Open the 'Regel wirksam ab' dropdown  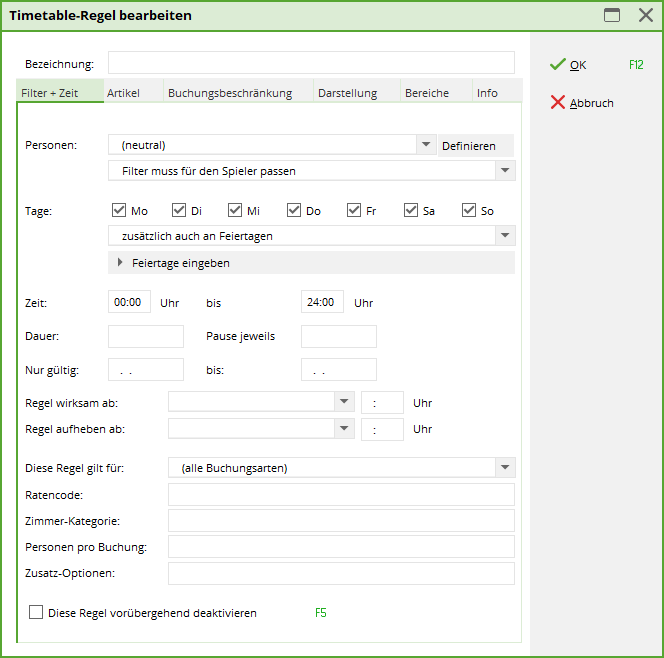tap(345, 402)
